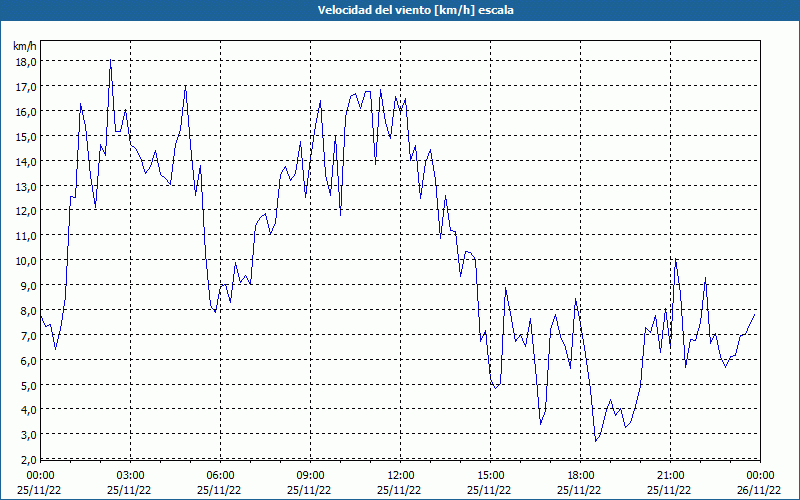Viewport: 800px width, 500px height.
Task: Click the 26/11/22 date label
Action: pyautogui.click(x=759, y=490)
